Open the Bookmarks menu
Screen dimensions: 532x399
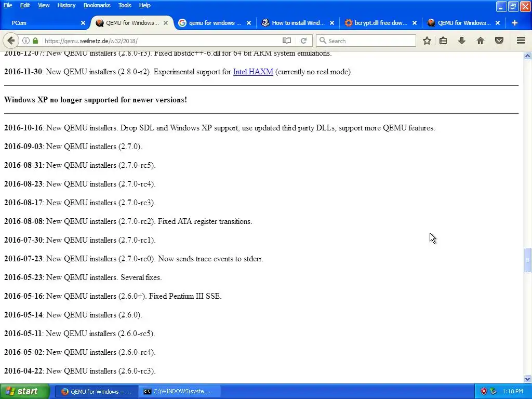pyautogui.click(x=97, y=5)
